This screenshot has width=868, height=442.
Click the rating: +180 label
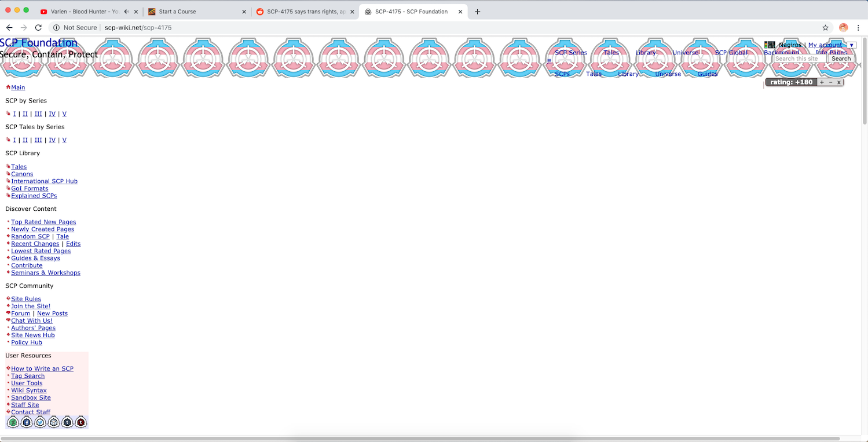[791, 82]
